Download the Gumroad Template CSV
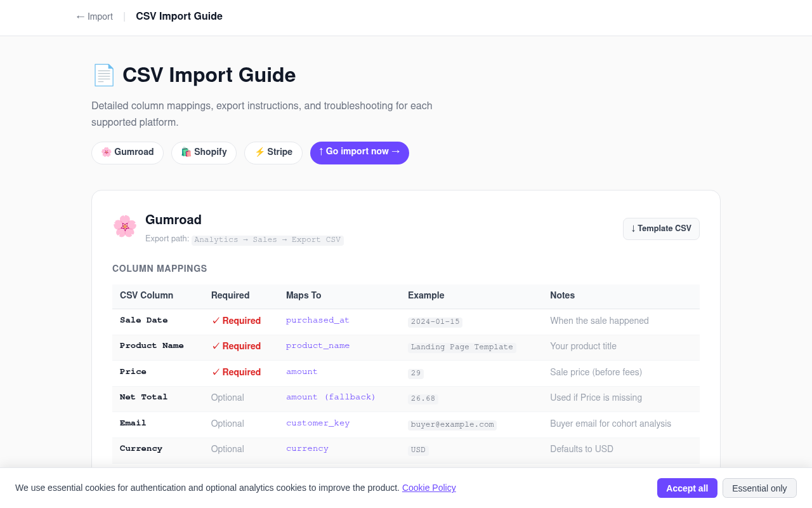 point(661,229)
